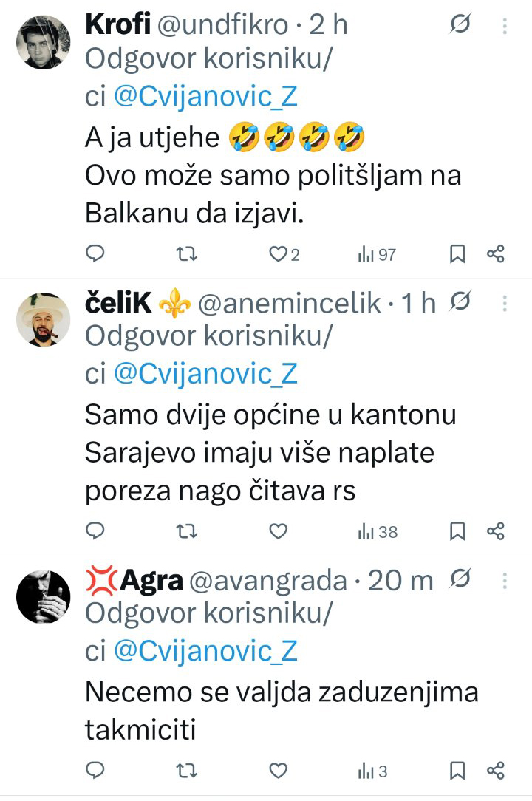The width and height of the screenshot is (532, 801).
Task: Open more options on Agra's tweet
Action: point(505,581)
